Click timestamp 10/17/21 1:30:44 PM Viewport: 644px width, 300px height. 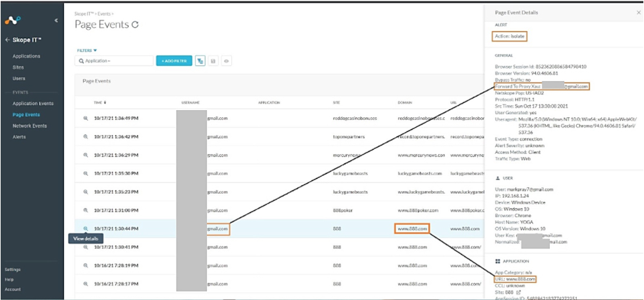point(116,229)
